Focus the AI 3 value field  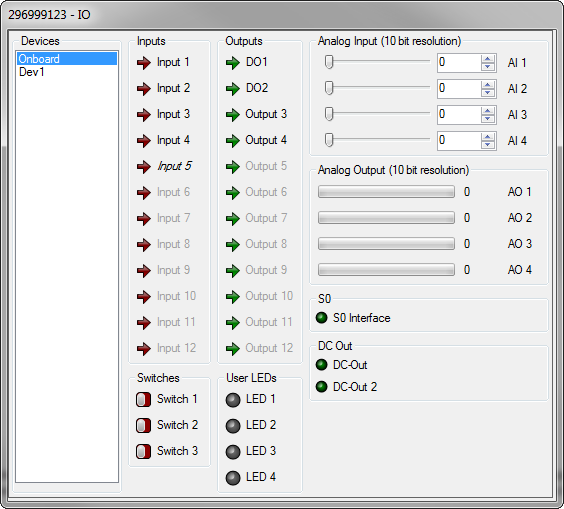pyautogui.click(x=459, y=115)
